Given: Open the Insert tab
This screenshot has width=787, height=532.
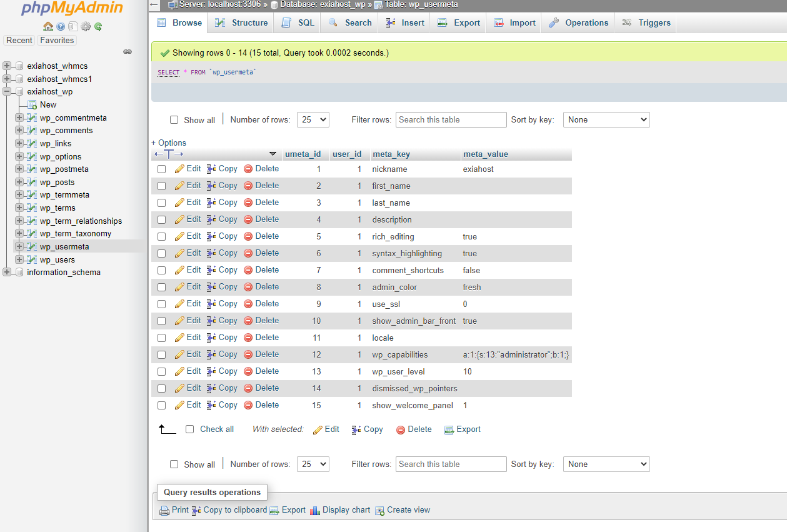Looking at the screenshot, I should (x=405, y=23).
